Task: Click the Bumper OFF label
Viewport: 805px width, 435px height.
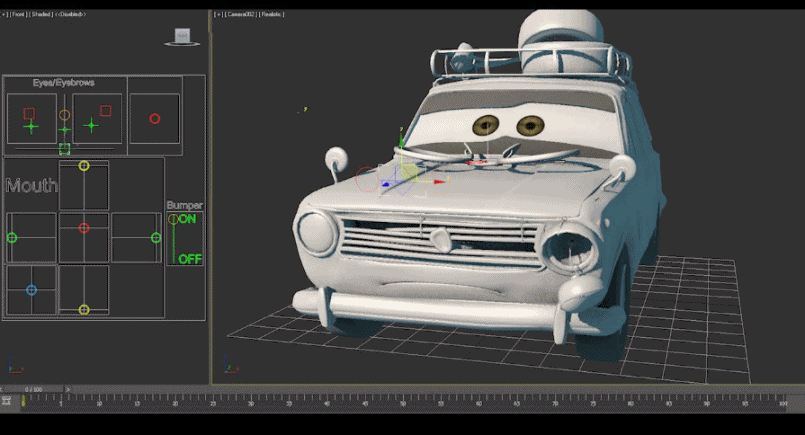Action: point(190,259)
